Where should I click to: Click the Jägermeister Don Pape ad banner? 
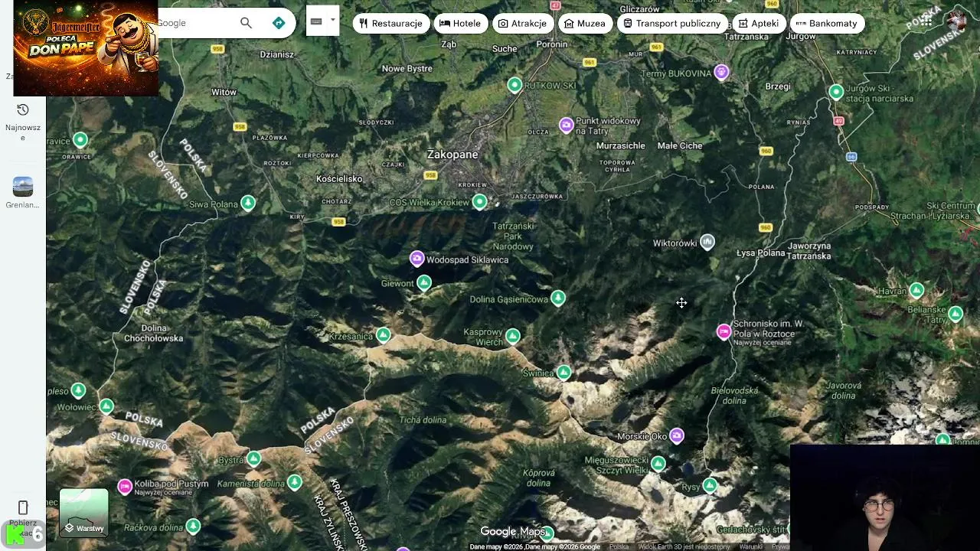point(86,48)
